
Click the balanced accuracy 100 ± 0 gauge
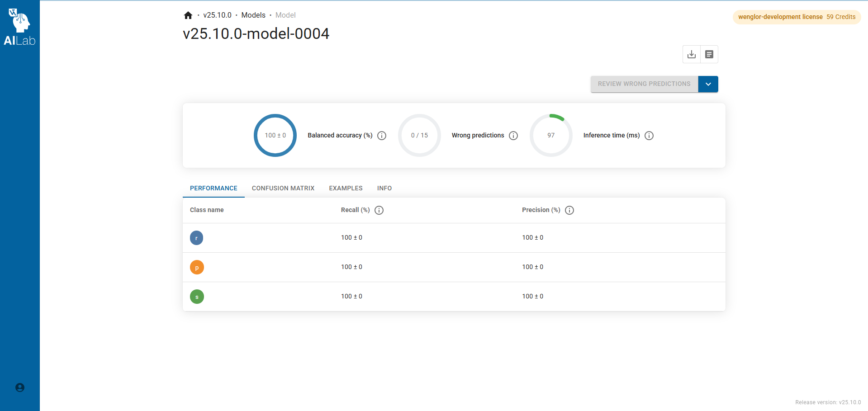[x=275, y=135]
